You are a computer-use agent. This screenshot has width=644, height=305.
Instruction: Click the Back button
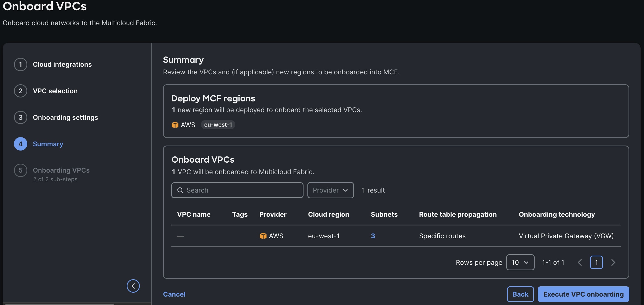[520, 294]
